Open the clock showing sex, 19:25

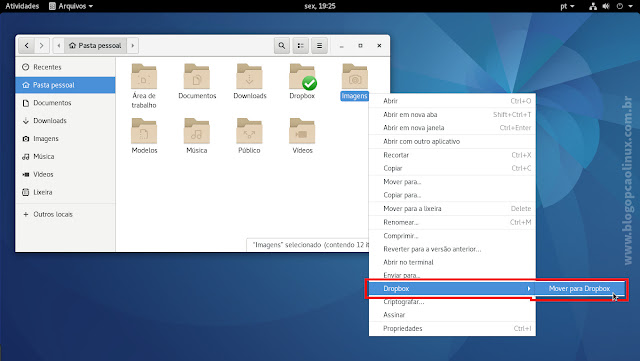click(x=320, y=6)
